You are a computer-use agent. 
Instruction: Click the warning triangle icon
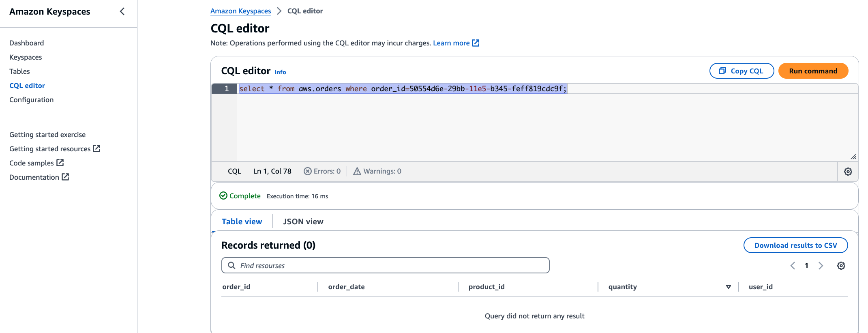pyautogui.click(x=357, y=171)
